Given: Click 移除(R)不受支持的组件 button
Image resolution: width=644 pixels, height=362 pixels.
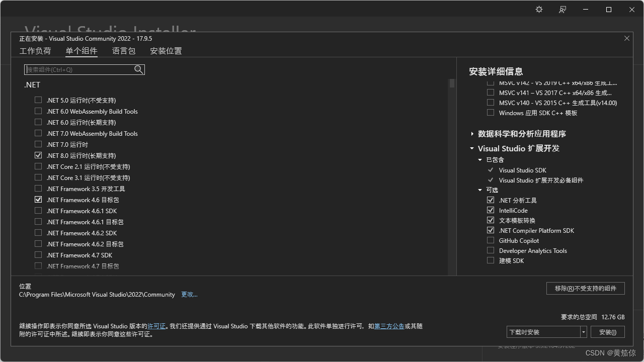Looking at the screenshot, I should pyautogui.click(x=586, y=288).
